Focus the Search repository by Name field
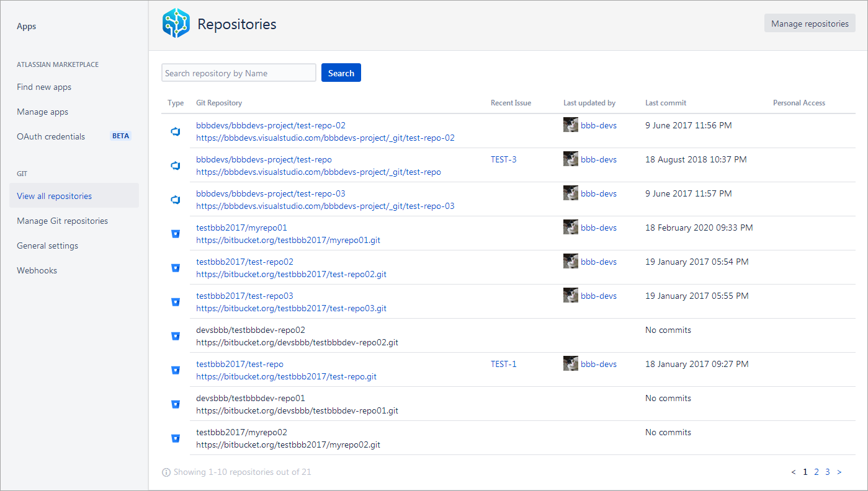 click(239, 73)
